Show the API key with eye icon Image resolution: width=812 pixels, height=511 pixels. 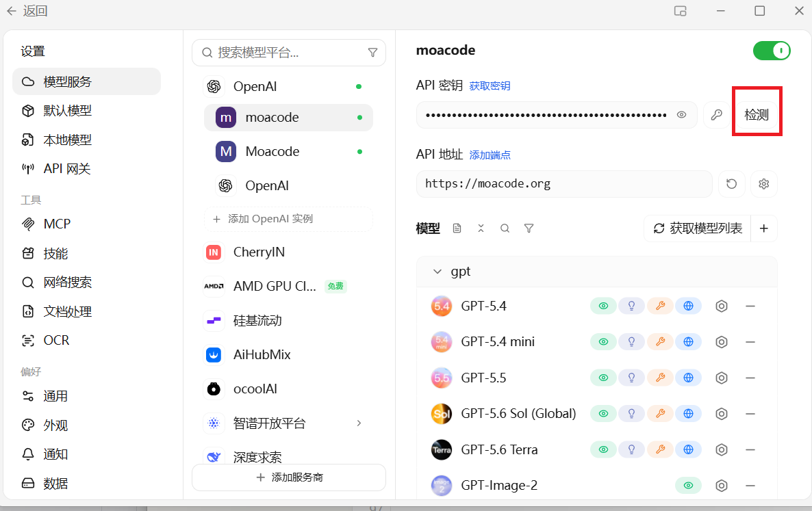[681, 115]
